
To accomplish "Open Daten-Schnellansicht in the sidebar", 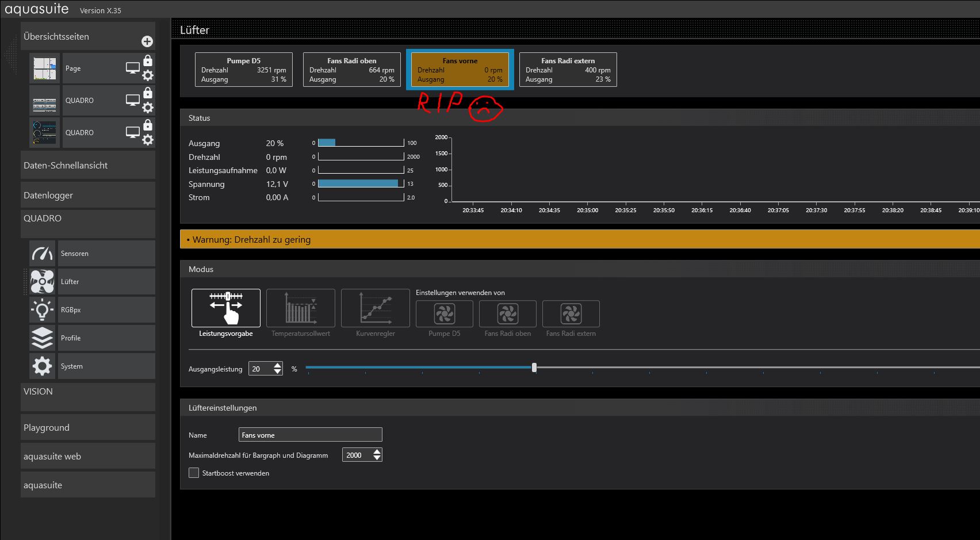I will tap(87, 166).
